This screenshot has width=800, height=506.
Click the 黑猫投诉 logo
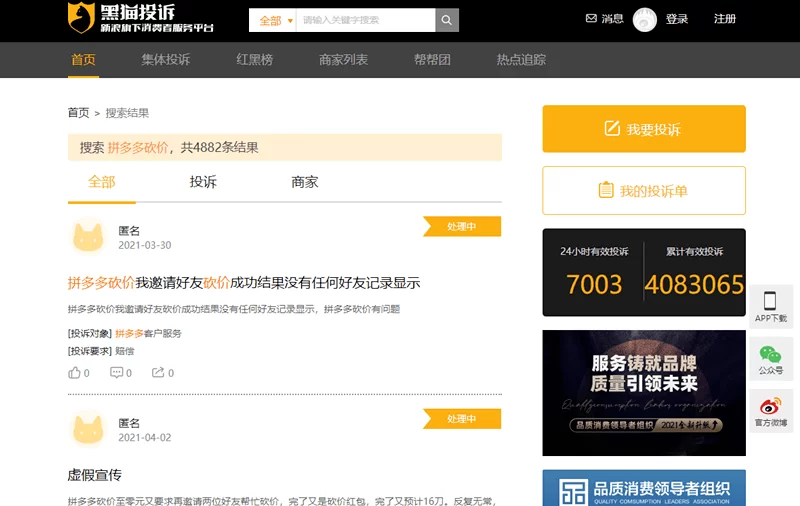tap(140, 18)
